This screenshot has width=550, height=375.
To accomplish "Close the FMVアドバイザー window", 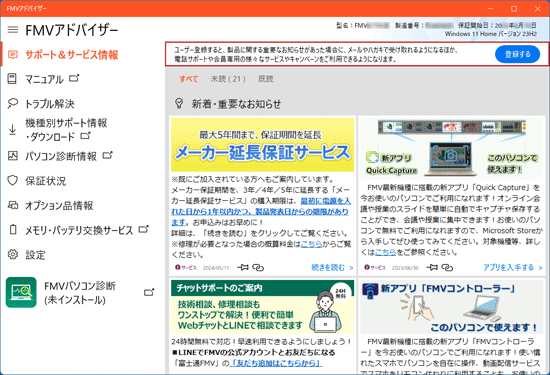I will pos(537,8).
